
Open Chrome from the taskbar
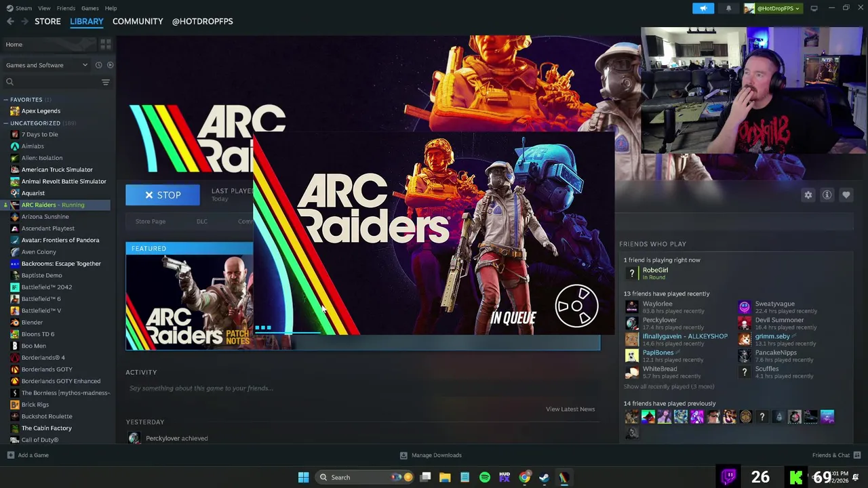(525, 477)
